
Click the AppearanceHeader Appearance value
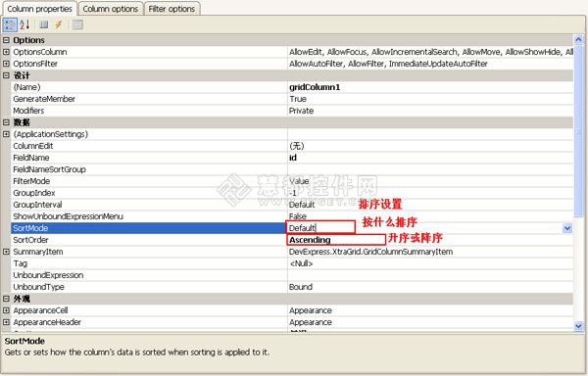click(311, 322)
